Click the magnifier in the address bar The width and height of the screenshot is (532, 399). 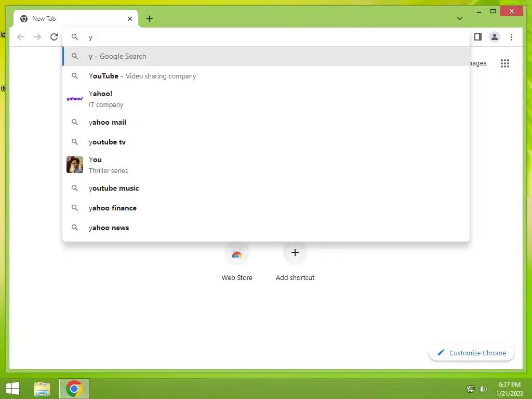(x=75, y=37)
